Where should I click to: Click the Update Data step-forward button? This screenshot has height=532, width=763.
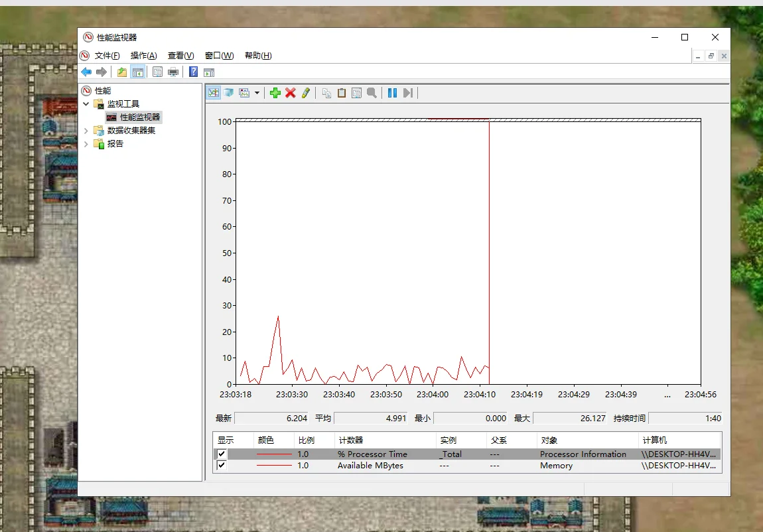pos(408,92)
